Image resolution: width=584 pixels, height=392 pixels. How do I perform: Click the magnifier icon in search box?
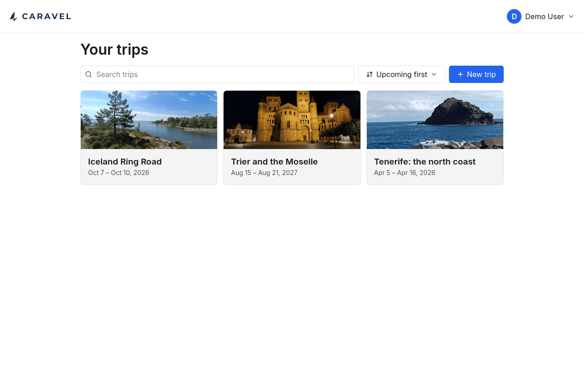point(89,74)
